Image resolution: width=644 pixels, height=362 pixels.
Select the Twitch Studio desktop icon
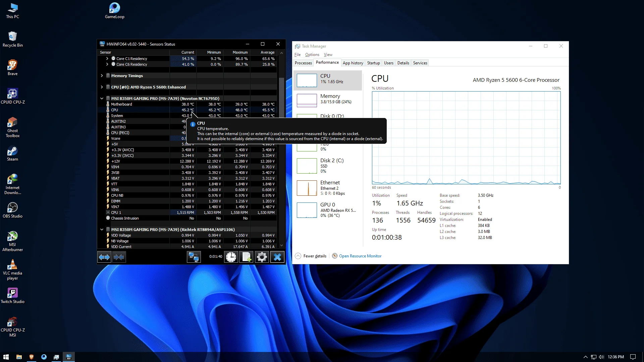tap(12, 296)
